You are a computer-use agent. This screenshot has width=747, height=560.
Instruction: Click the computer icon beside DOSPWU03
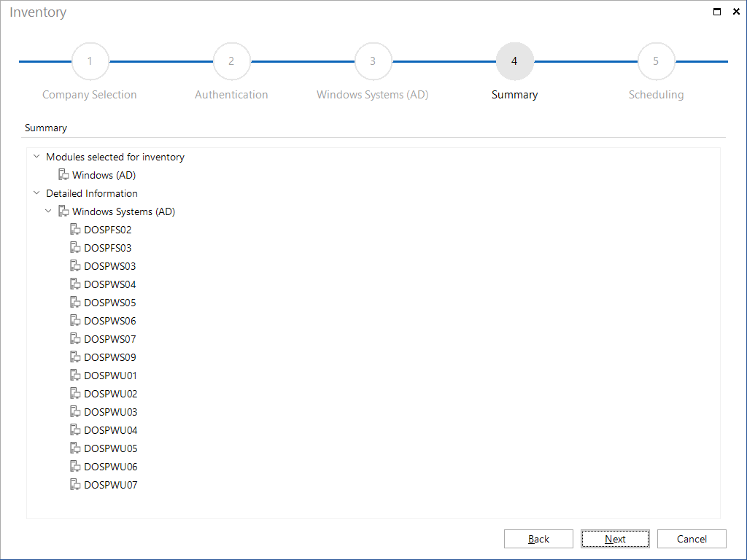pyautogui.click(x=75, y=411)
